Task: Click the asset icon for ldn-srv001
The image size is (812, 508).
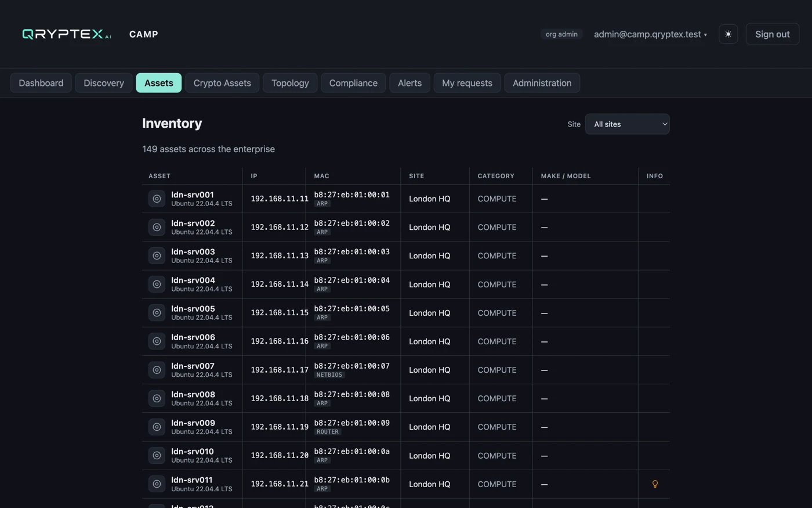Action: [157, 199]
